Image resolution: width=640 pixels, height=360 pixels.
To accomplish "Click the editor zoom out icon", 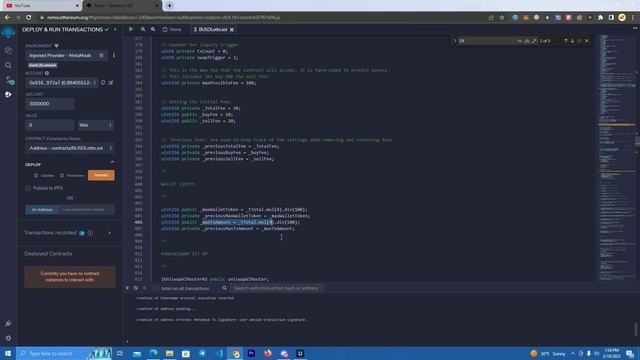I will point(143,29).
